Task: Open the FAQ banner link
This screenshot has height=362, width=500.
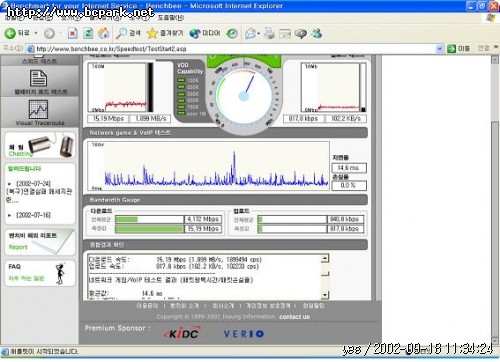Action: click(40, 273)
